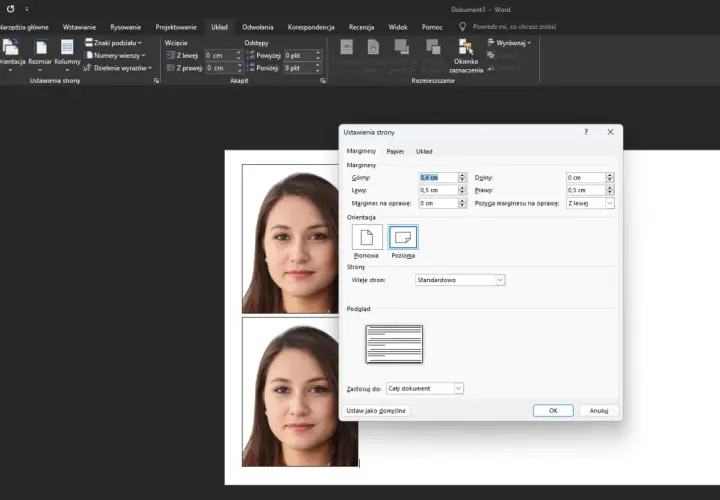Open Okienko zaznaczenia selection pane
This screenshot has width=720, height=500.
pos(466,56)
